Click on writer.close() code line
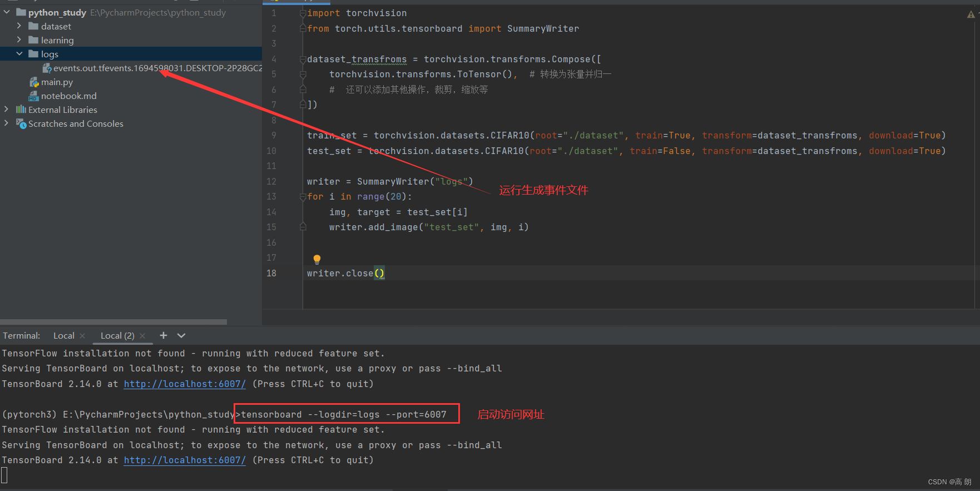Viewport: 980px width, 491px height. pyautogui.click(x=345, y=273)
